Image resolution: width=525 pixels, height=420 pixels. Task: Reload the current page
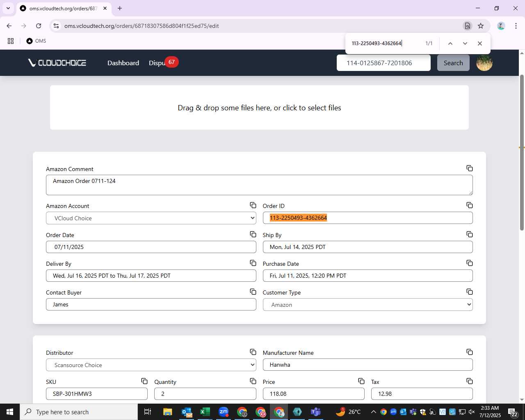click(x=39, y=26)
